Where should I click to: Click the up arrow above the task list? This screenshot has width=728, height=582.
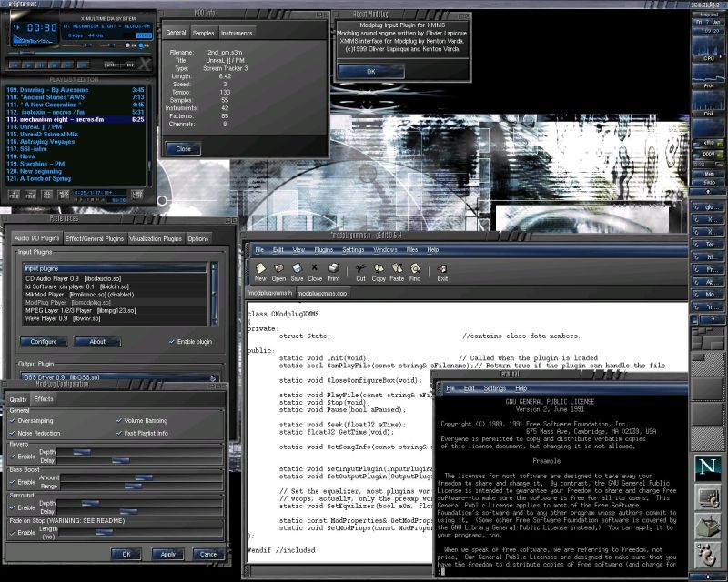(x=708, y=191)
